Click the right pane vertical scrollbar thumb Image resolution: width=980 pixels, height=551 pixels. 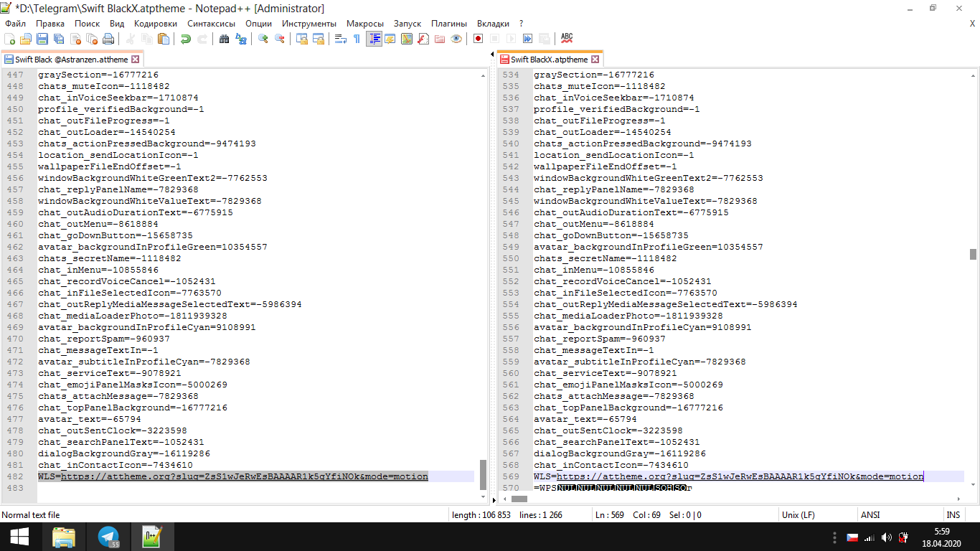[x=974, y=254]
